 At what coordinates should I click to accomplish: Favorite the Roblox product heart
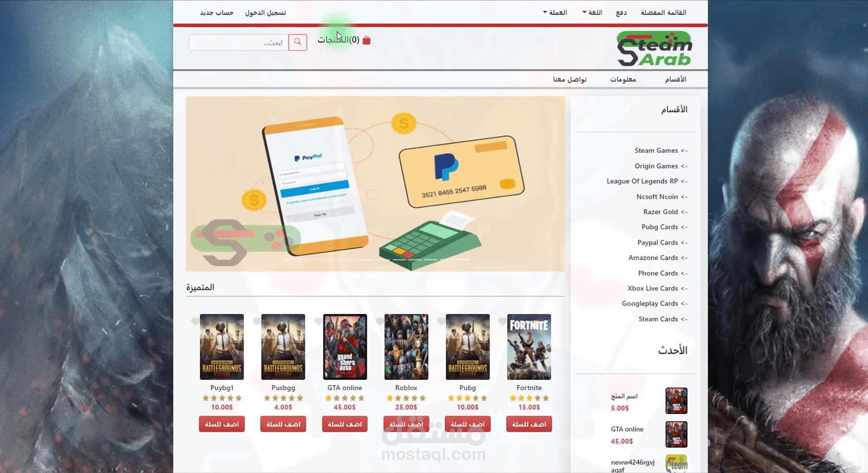coord(380,321)
